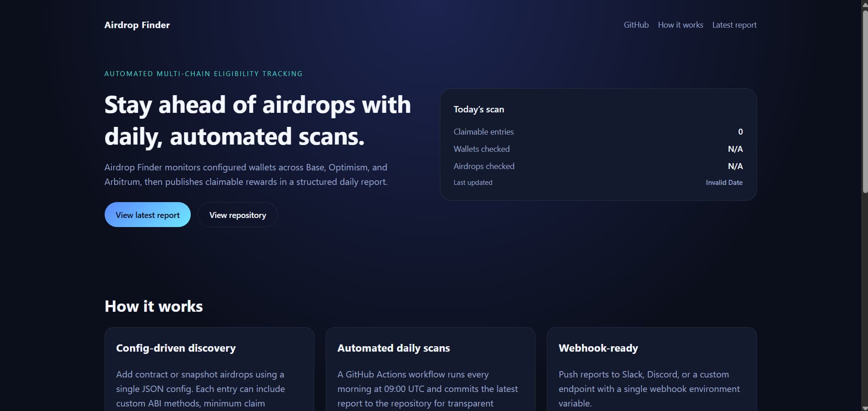Click the Airdrops checked N/A value
The width and height of the screenshot is (868, 411).
click(735, 166)
